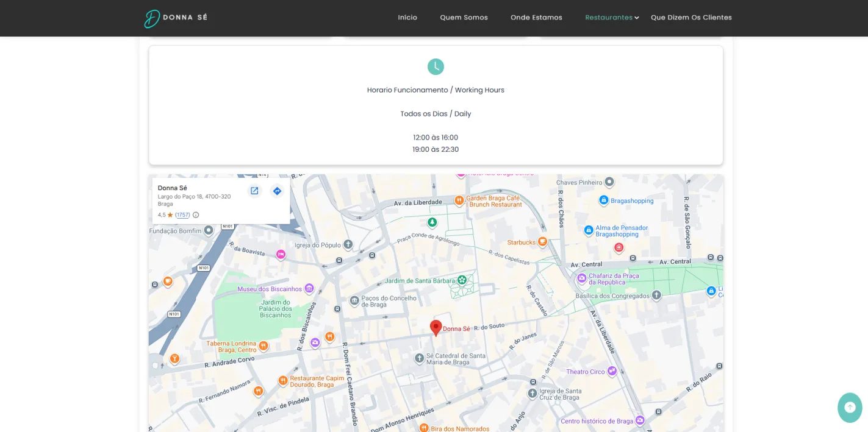Open the 1757 reviews link
This screenshot has width=868, height=432.
click(183, 215)
